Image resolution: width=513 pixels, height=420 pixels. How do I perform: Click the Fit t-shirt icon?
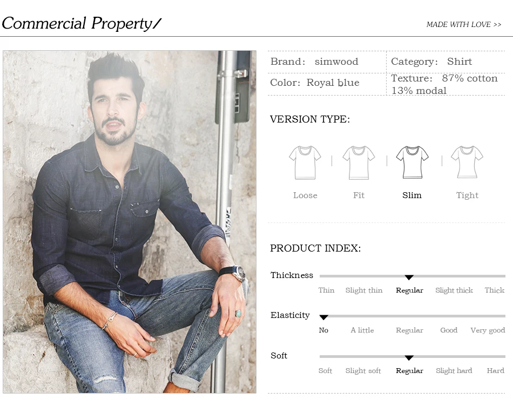click(359, 162)
